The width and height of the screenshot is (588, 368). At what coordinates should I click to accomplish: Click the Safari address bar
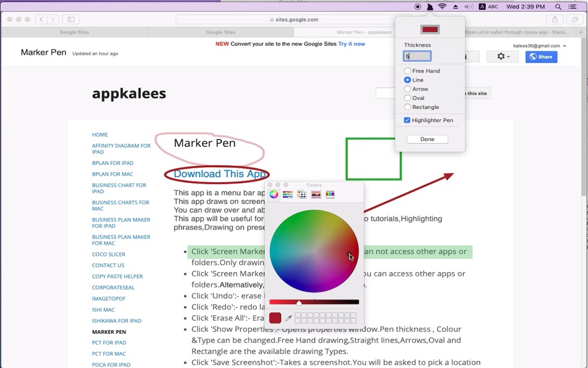tap(294, 20)
